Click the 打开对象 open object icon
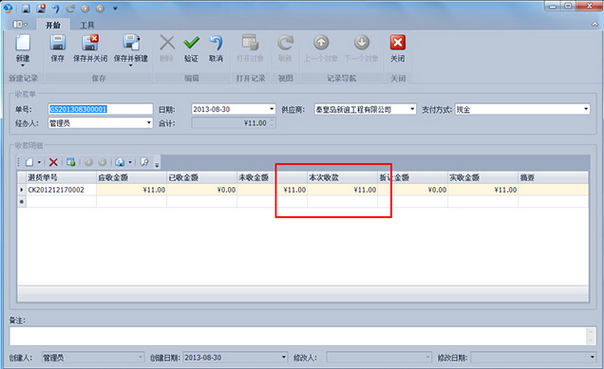 tap(250, 43)
